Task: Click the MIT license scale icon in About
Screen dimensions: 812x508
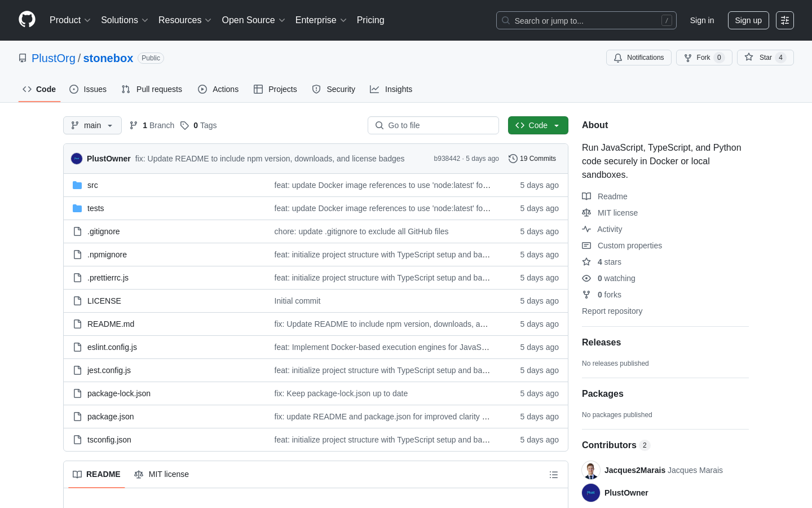Action: (586, 213)
